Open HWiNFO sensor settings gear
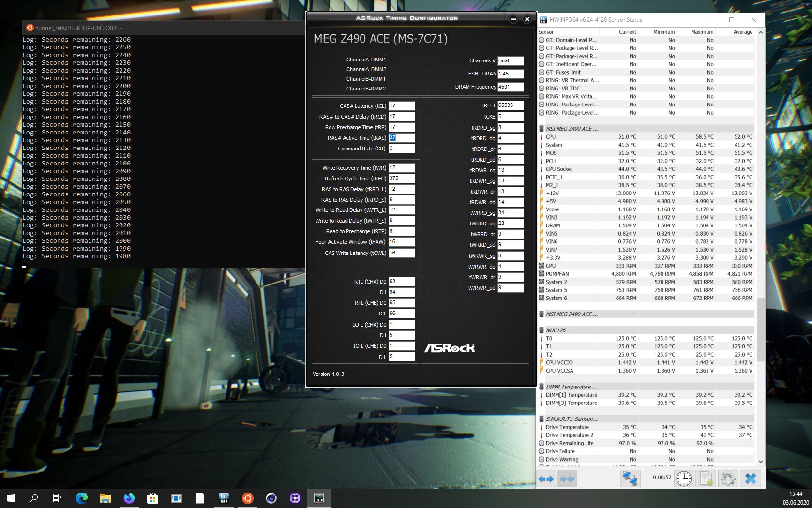The image size is (812, 508). point(728,478)
